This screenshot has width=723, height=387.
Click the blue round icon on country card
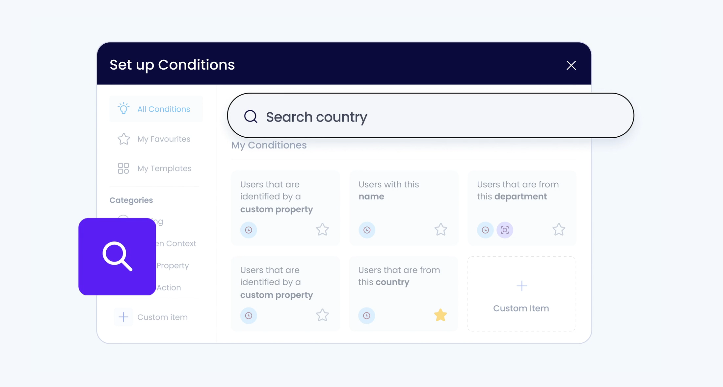tap(367, 316)
